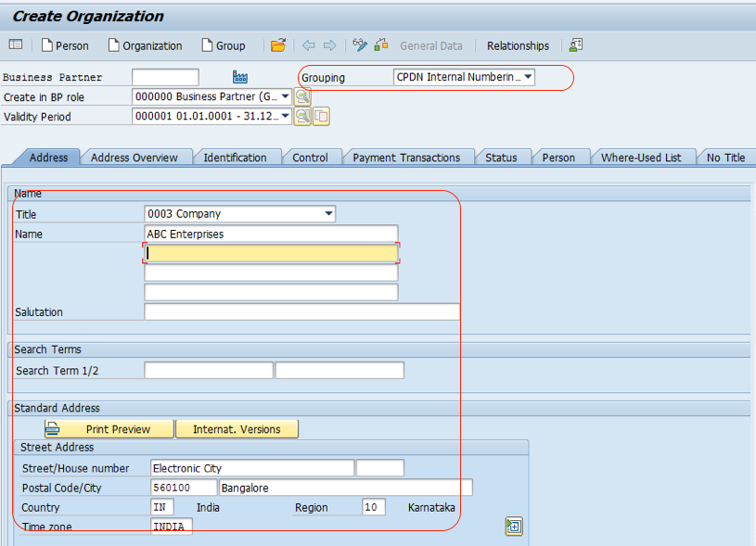Open the factory matchcode icon beside Business Partner
This screenshot has height=546, width=756.
[240, 77]
